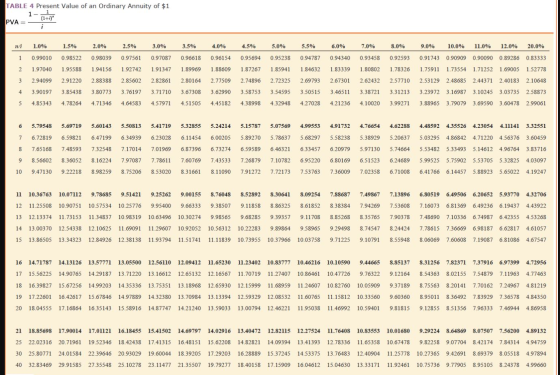Click the cell reading 5.20637
The image size is (560, 375).
click(x=400, y=138)
